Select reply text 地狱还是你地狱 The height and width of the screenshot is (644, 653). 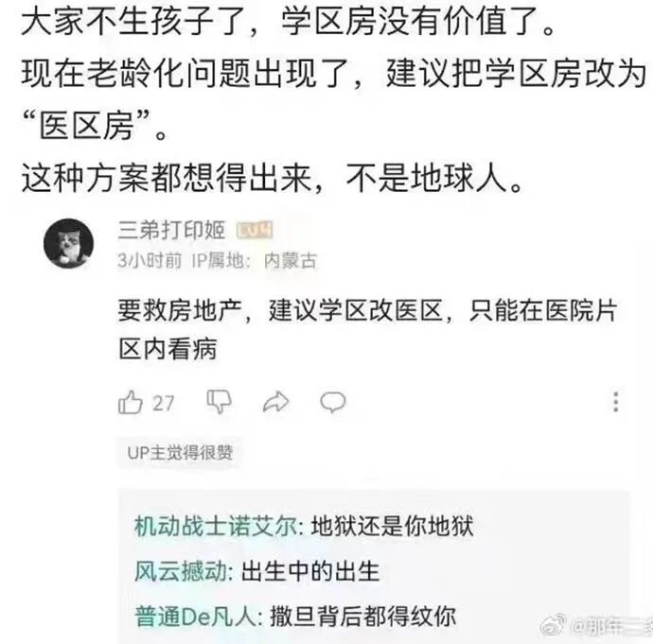[x=393, y=527]
